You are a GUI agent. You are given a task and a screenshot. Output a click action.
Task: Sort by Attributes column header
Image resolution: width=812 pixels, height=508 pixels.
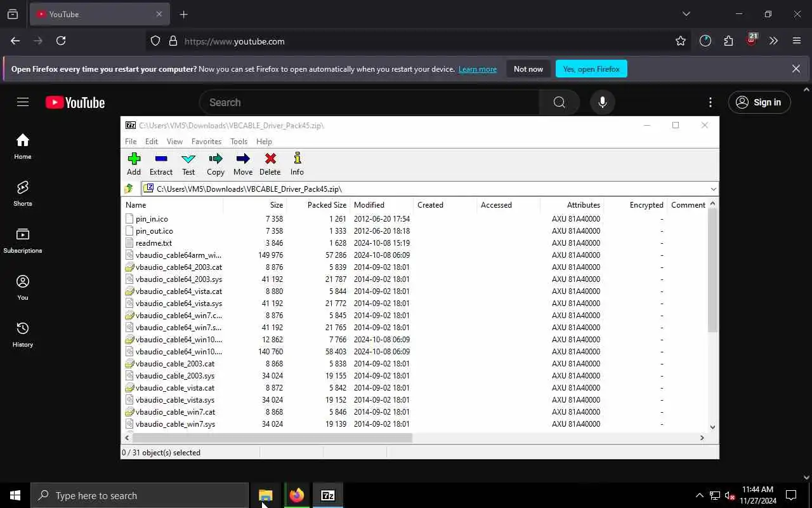tap(572, 205)
